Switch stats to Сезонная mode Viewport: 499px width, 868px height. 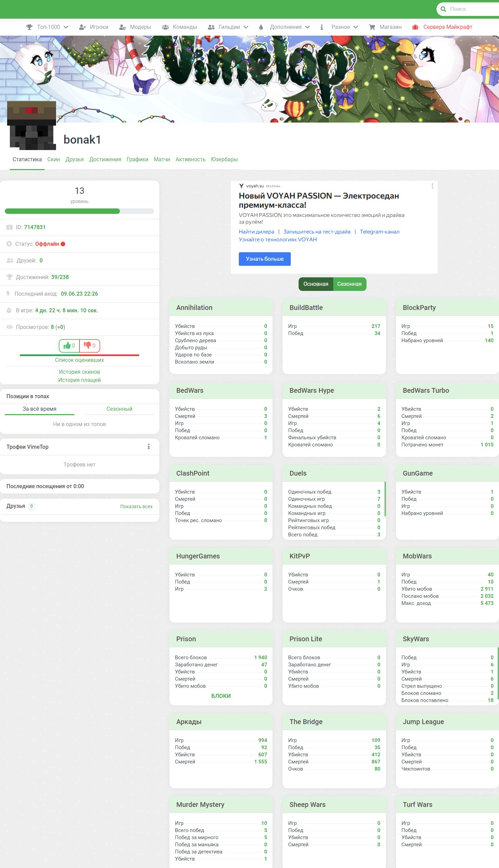pos(350,284)
